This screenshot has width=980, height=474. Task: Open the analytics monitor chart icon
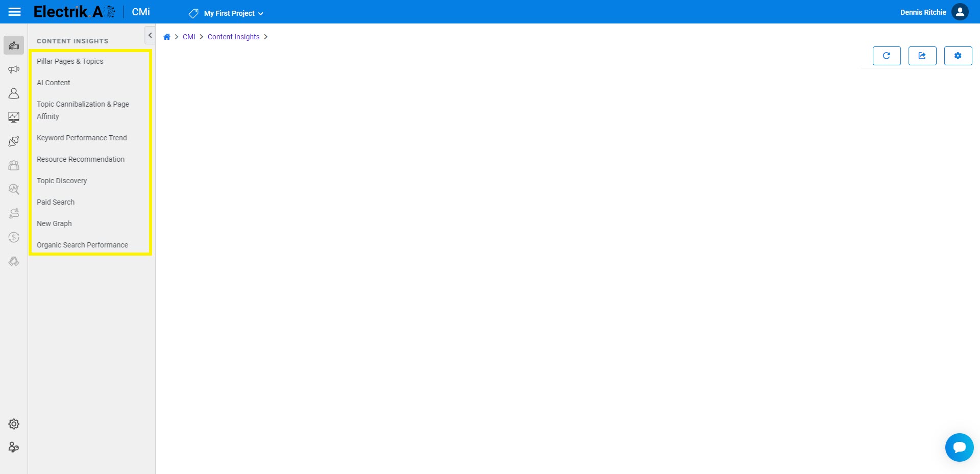(x=14, y=117)
